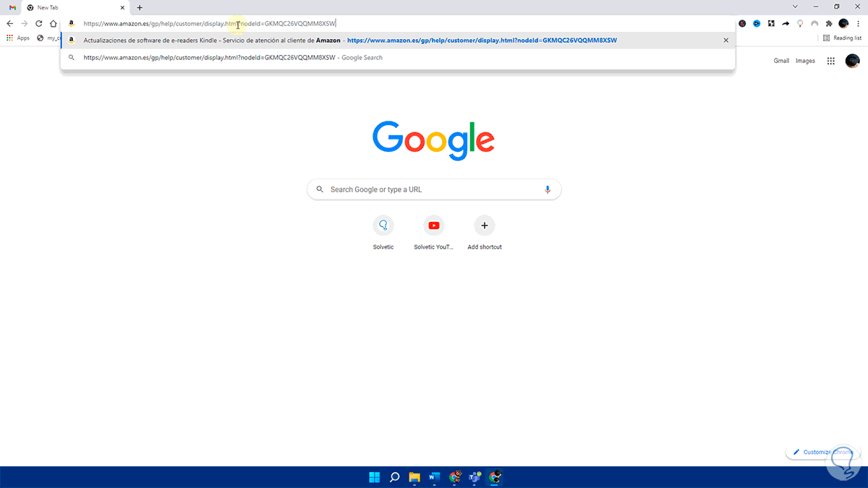The image size is (868, 488).
Task: Open the Google account avatar on the page
Action: [853, 61]
